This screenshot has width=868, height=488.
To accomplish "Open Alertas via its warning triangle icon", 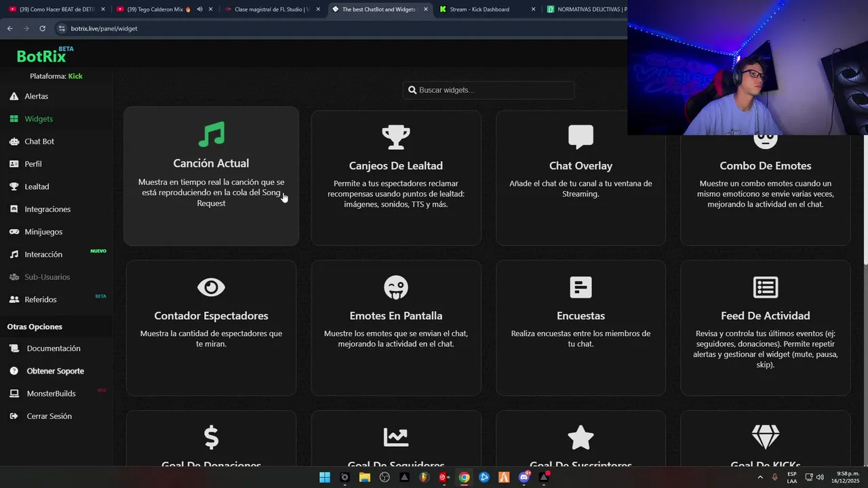I will click(x=14, y=96).
